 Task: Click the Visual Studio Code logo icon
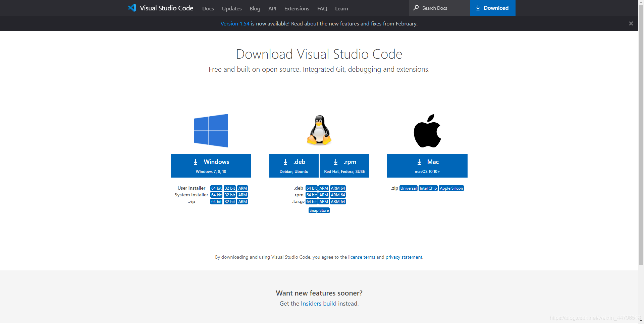tap(132, 8)
